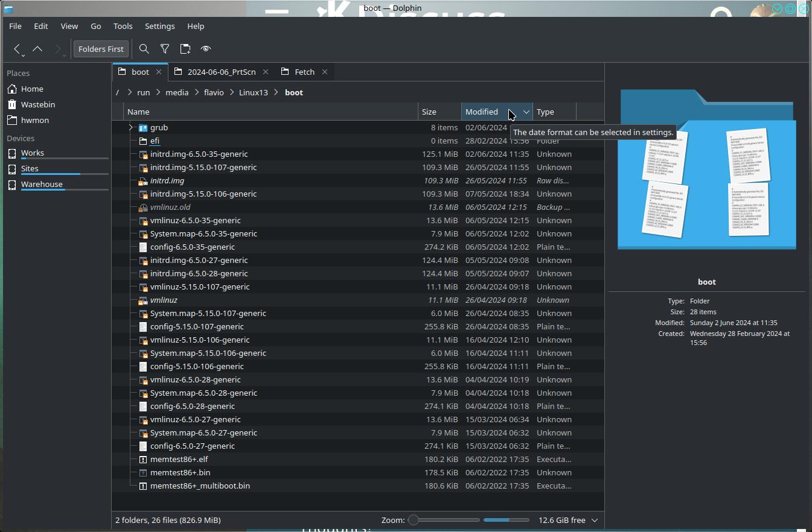This screenshot has height=532, width=812.
Task: Switch to the Fetch tab
Action: pyautogui.click(x=304, y=72)
